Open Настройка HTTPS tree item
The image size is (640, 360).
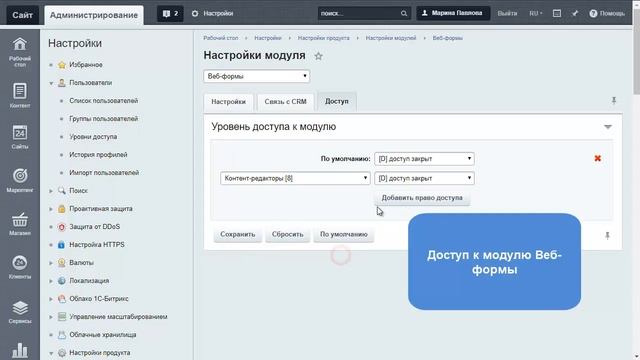pos(97,244)
